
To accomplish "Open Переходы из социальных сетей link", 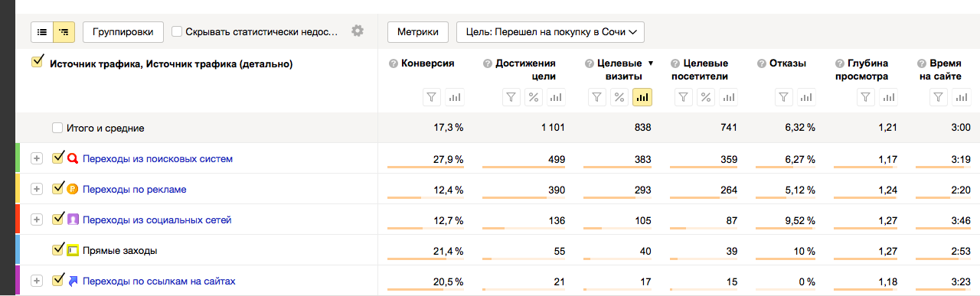I will (x=157, y=220).
